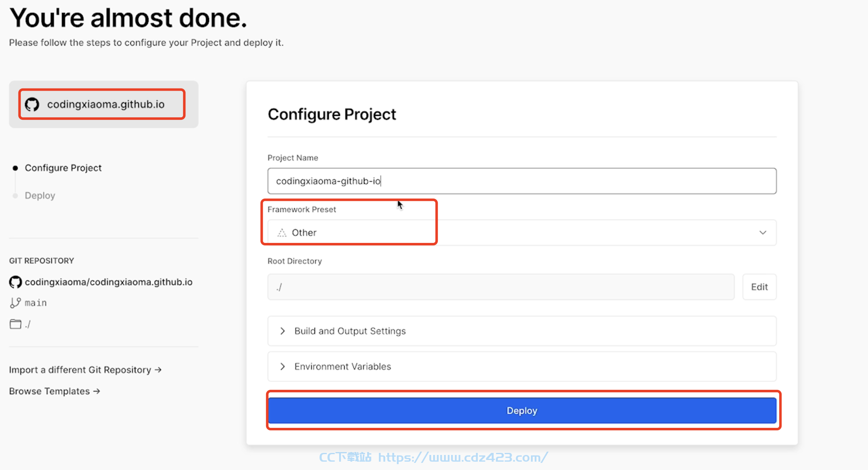This screenshot has width=868, height=470.
Task: Click the arrow after Browse Templates
Action: pos(96,391)
